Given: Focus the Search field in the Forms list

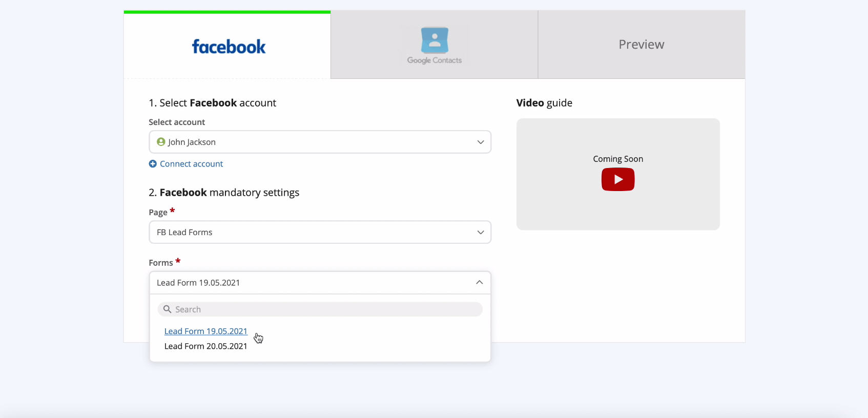Looking at the screenshot, I should pyautogui.click(x=320, y=309).
